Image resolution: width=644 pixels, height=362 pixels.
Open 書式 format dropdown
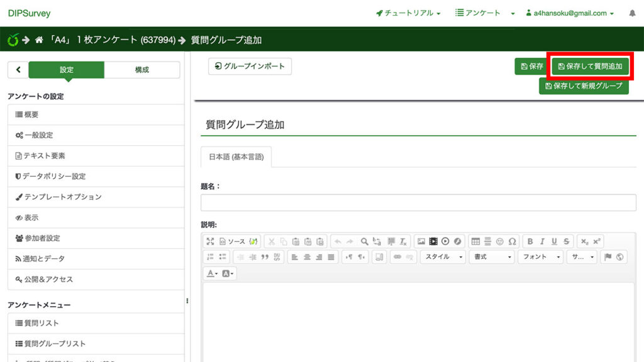492,257
